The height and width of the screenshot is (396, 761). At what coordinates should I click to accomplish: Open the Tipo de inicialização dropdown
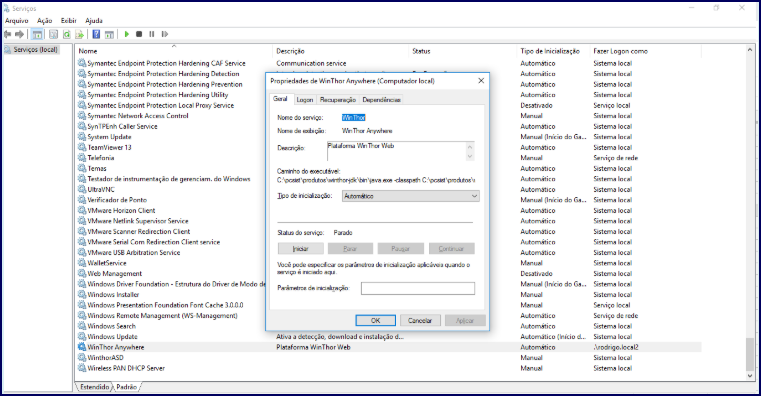[x=411, y=196]
